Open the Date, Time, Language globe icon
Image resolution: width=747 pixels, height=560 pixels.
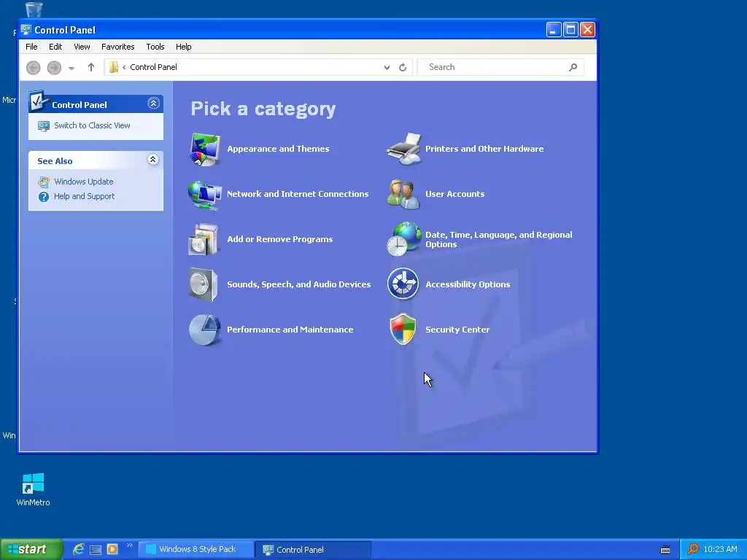pyautogui.click(x=404, y=239)
